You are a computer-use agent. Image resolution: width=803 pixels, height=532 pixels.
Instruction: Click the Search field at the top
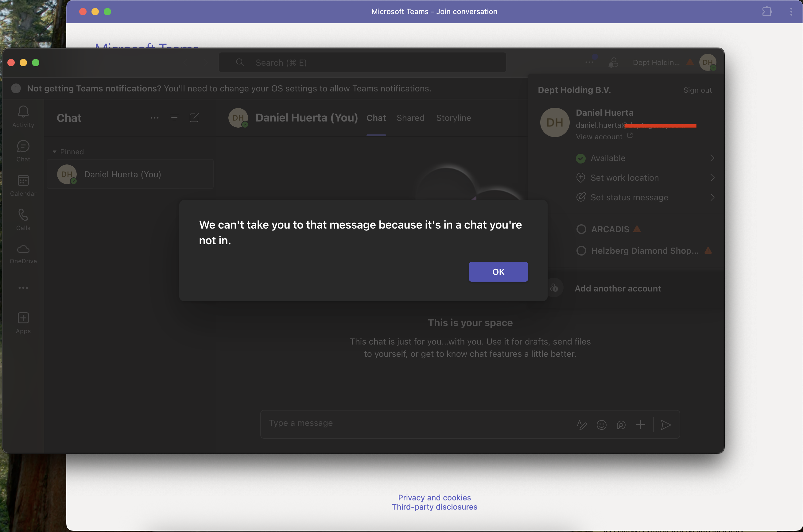pyautogui.click(x=362, y=62)
